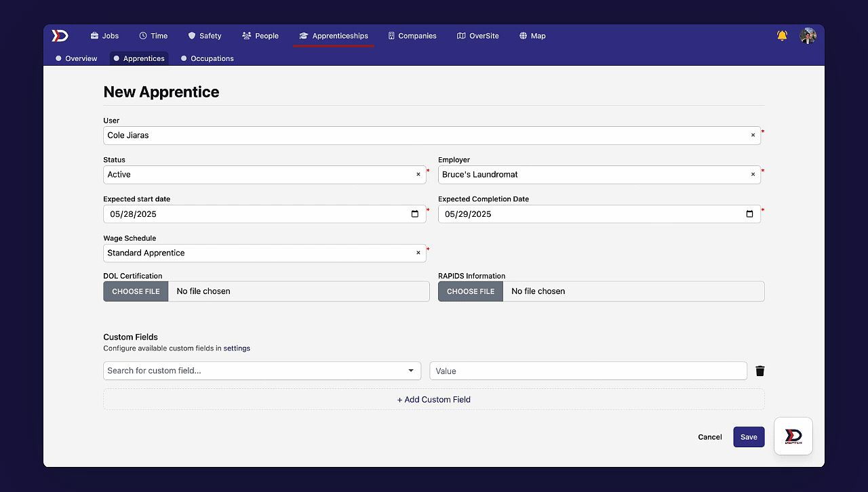Go to the Time section
This screenshot has width=868, height=492.
(153, 36)
